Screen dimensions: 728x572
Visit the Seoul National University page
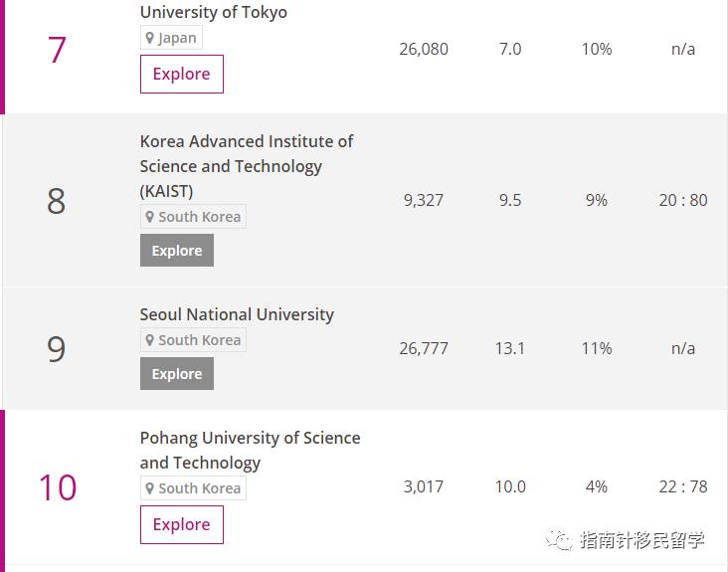pyautogui.click(x=237, y=314)
